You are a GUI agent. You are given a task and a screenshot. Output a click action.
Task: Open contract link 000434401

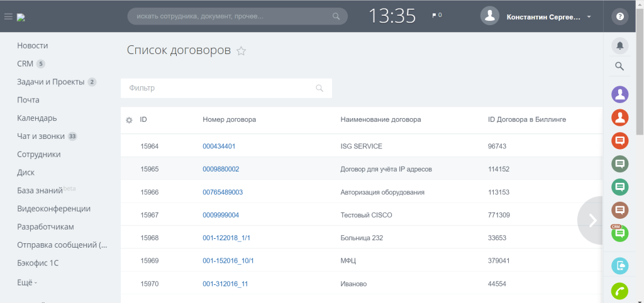[x=219, y=146]
